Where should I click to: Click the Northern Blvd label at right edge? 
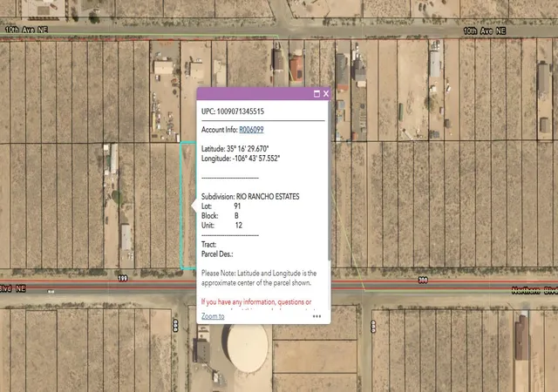pos(534,291)
